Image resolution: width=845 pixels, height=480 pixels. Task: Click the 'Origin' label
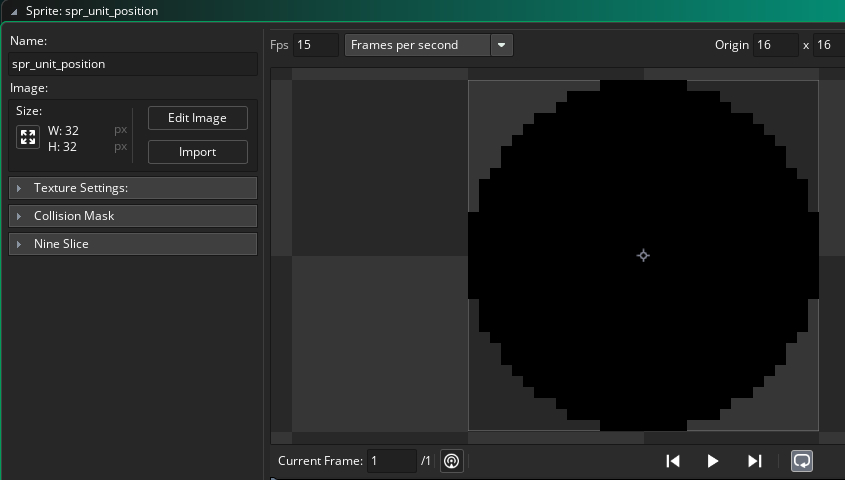[732, 45]
